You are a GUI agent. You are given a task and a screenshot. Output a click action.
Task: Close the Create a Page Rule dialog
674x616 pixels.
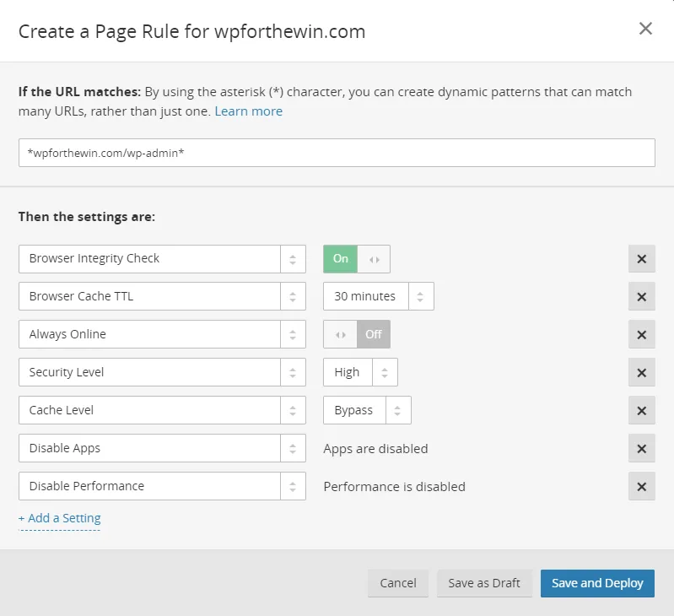[645, 29]
